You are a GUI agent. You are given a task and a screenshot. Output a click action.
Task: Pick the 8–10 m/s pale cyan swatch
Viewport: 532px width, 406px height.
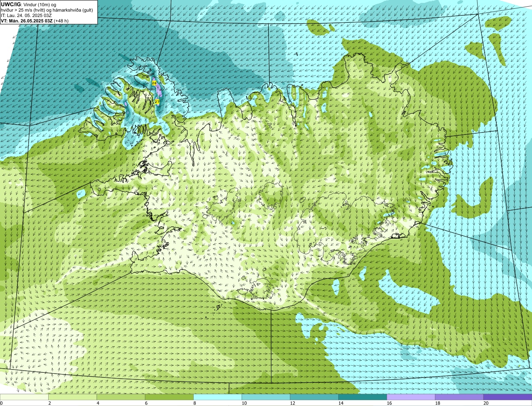pos(218,397)
